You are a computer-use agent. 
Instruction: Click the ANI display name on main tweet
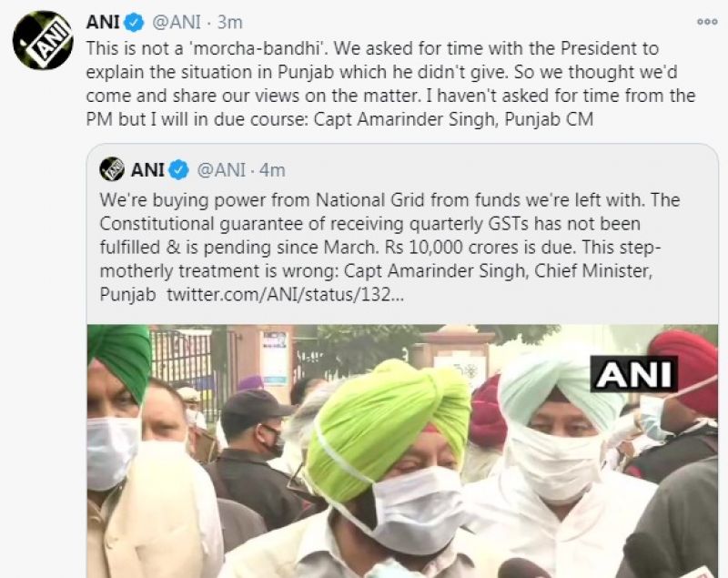coord(103,22)
